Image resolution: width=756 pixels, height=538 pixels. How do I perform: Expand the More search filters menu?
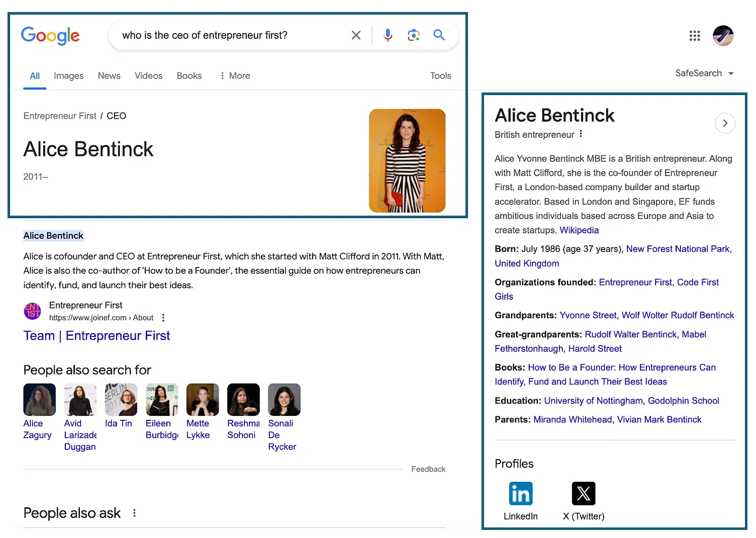(x=234, y=76)
